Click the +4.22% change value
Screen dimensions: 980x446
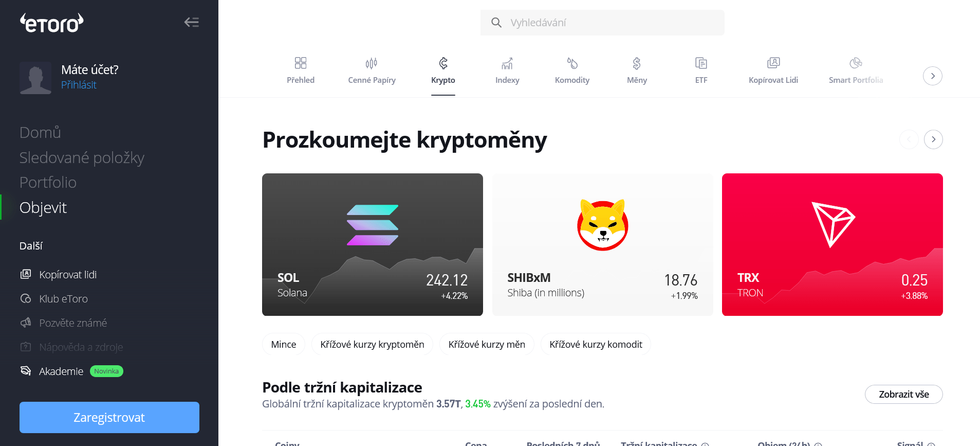454,296
